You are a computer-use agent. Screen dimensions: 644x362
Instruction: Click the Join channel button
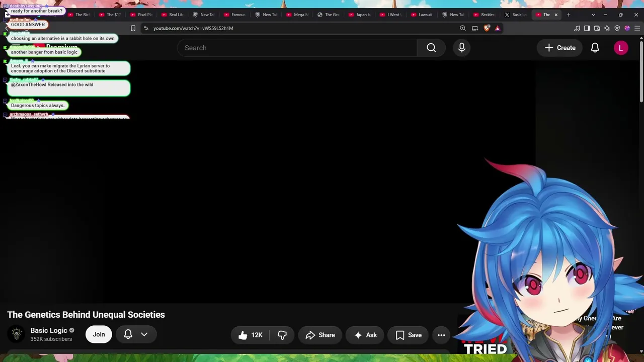click(99, 334)
